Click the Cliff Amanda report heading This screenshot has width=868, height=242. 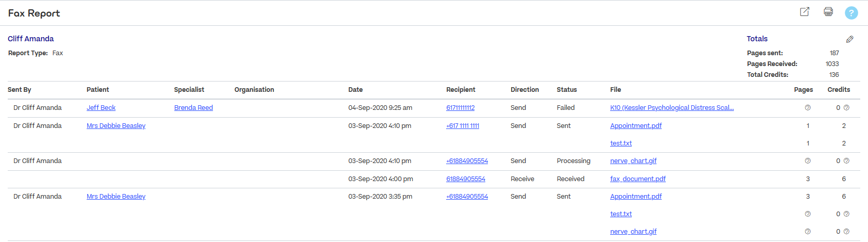[31, 39]
